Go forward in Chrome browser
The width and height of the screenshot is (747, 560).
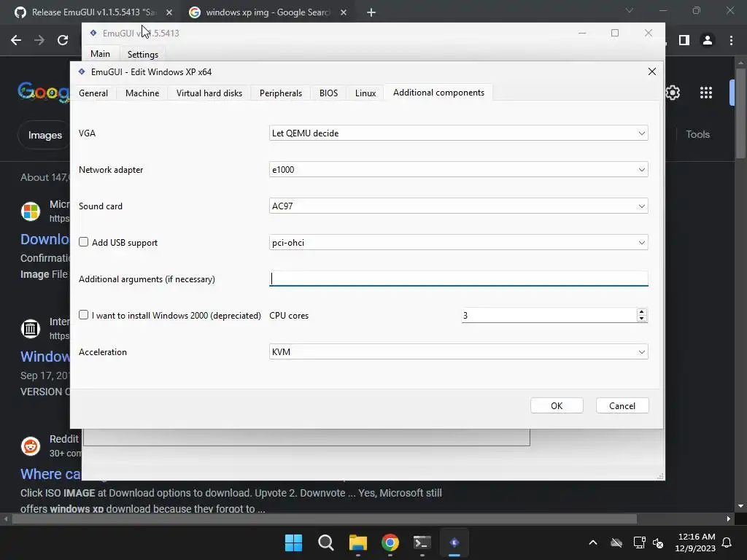click(x=39, y=41)
